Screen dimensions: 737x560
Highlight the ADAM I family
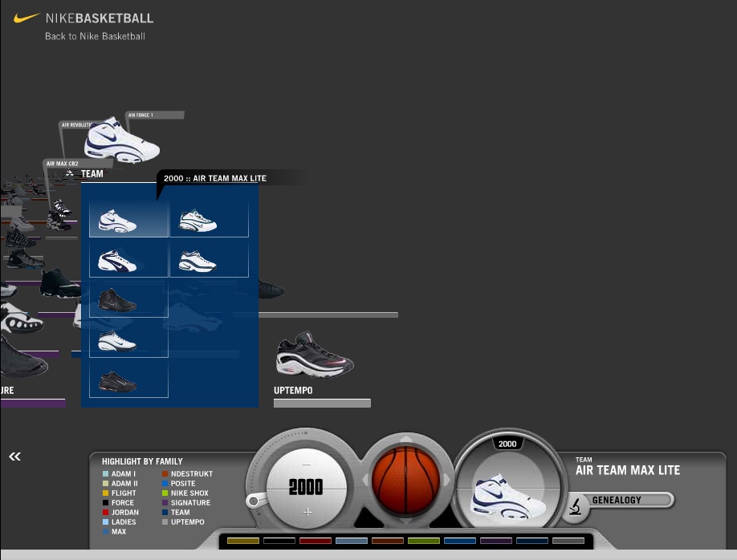tap(119, 473)
